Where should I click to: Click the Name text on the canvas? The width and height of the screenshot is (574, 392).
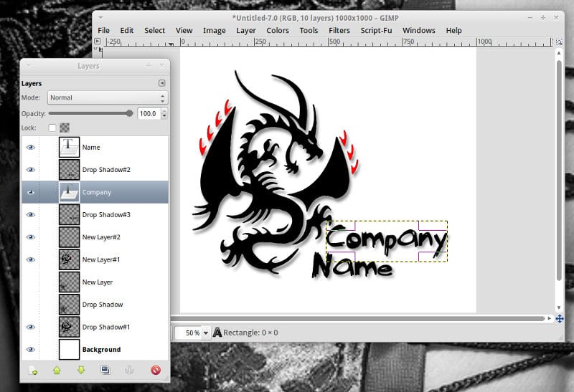tap(352, 266)
